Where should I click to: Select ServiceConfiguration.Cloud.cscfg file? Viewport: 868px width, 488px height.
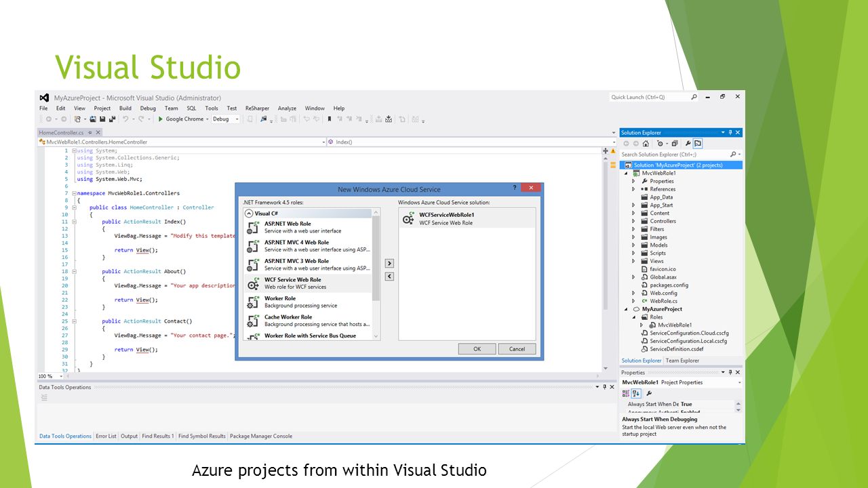(x=685, y=333)
